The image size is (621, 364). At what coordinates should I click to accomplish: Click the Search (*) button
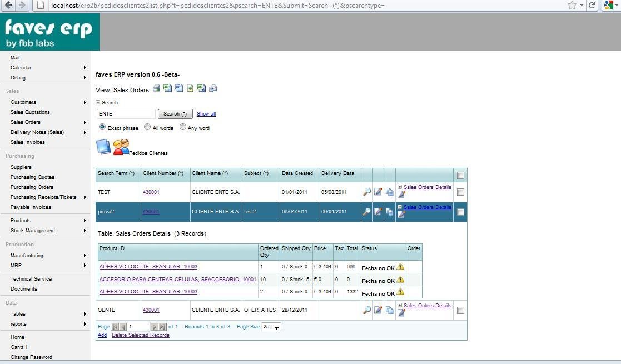coord(175,113)
